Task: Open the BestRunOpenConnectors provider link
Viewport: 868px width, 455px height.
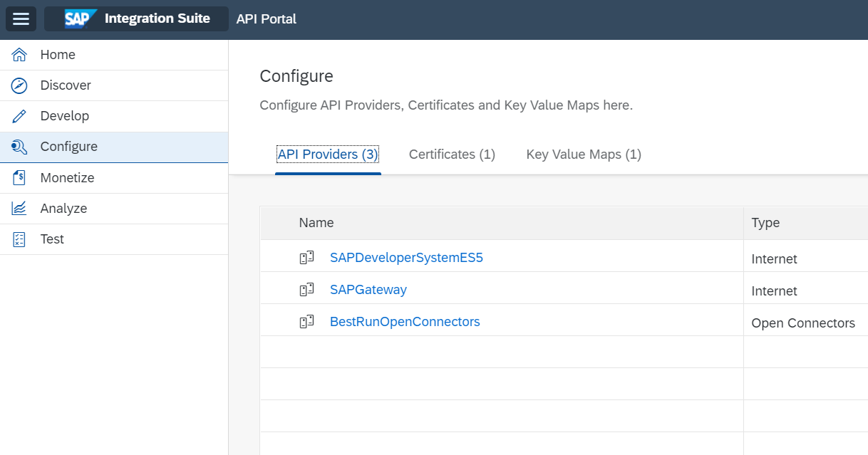Action: click(405, 322)
